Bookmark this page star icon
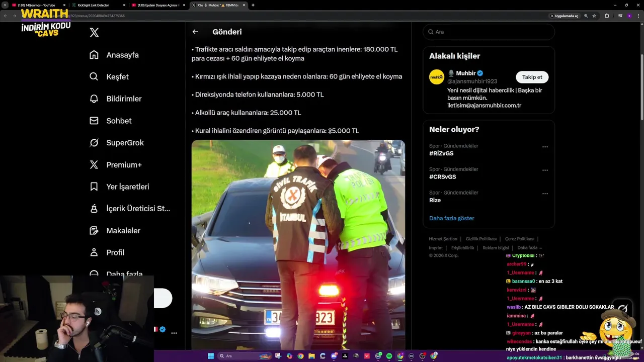 594,16
